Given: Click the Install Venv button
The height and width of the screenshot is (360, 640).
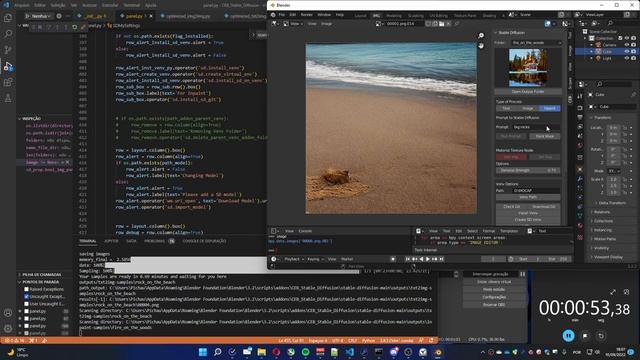Looking at the screenshot, I should (528, 213).
